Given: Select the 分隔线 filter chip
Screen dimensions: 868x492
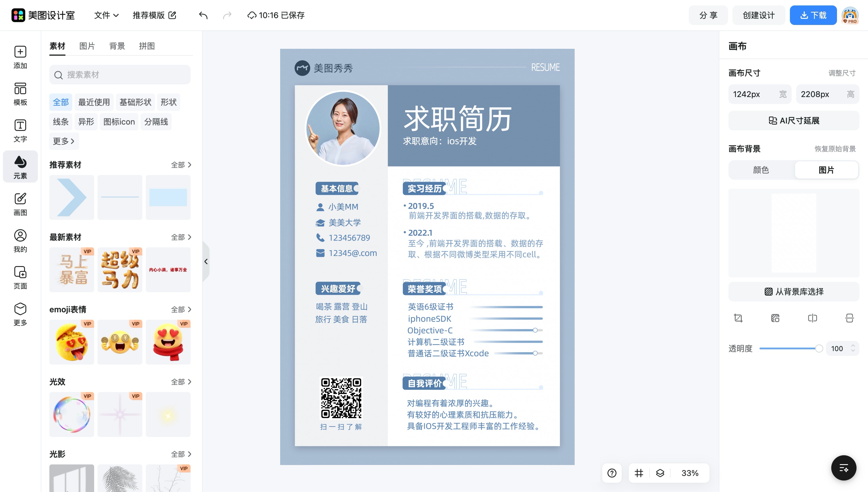Looking at the screenshot, I should point(156,122).
